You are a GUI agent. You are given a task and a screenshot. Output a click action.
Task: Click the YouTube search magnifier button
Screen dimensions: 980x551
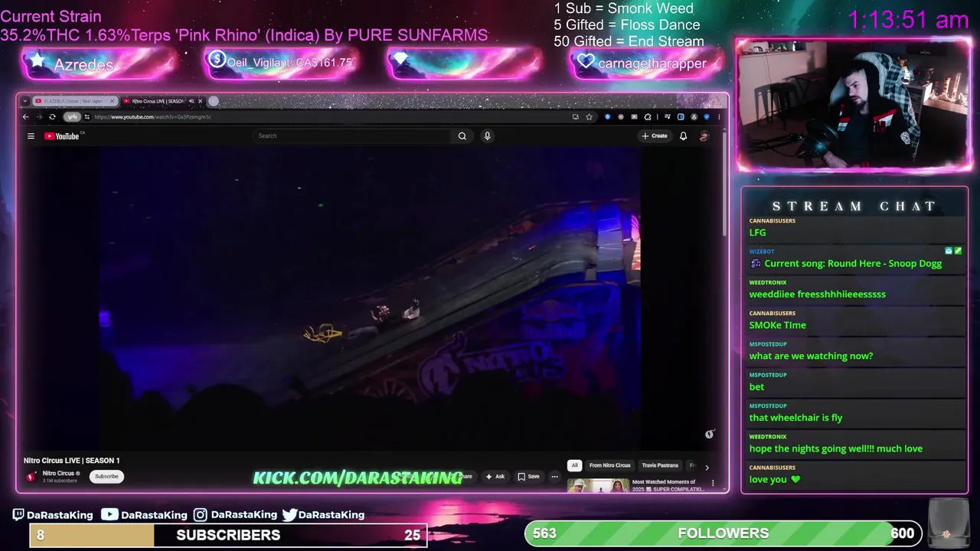tap(462, 136)
